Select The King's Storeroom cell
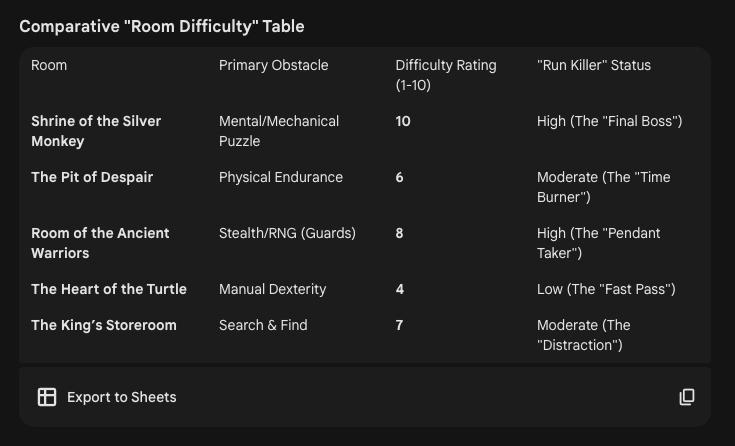The image size is (735, 446). (x=104, y=325)
